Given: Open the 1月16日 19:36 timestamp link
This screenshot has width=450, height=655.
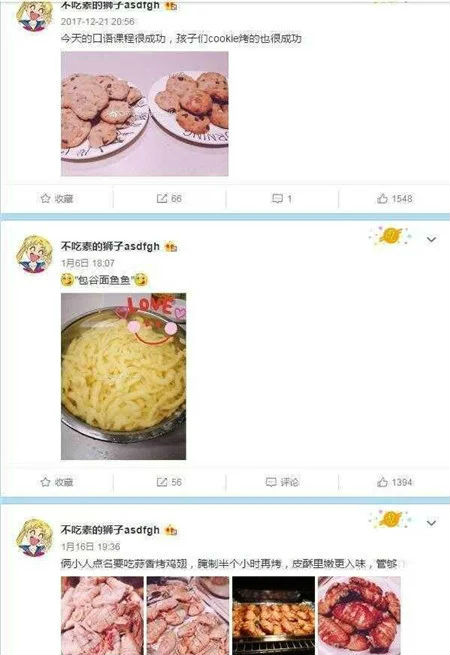Looking at the screenshot, I should click(x=91, y=546).
